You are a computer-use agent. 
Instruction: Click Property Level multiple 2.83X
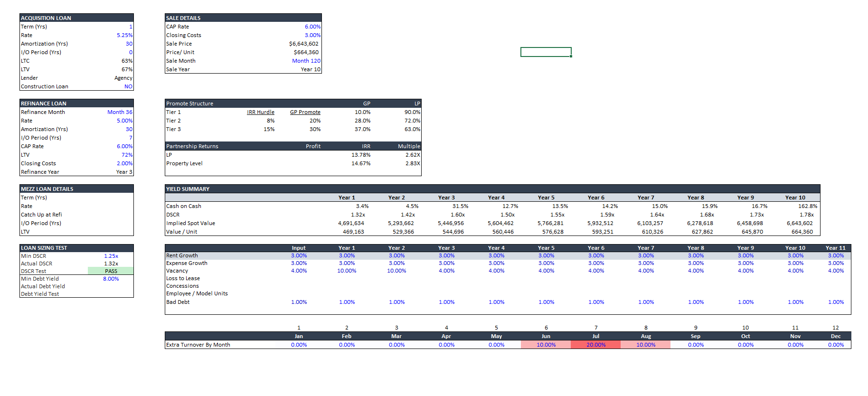[413, 163]
